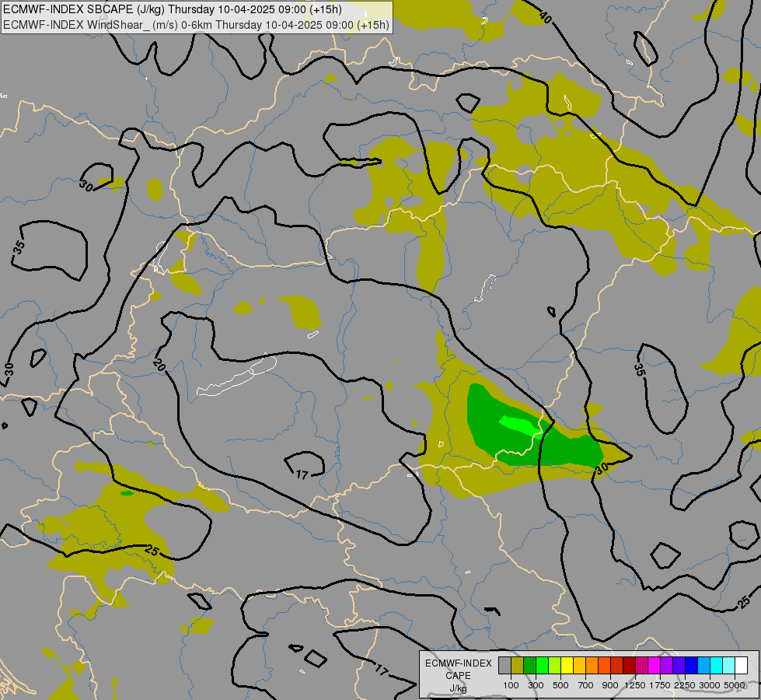The image size is (761, 700).
Task: Choose the lime yellow-green legend swatch
Action: (x=555, y=665)
